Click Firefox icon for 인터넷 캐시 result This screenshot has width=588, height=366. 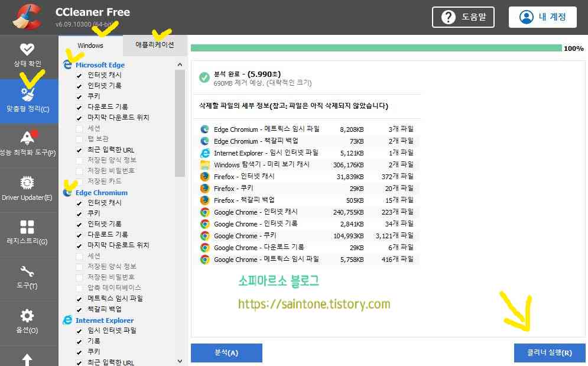click(x=204, y=176)
